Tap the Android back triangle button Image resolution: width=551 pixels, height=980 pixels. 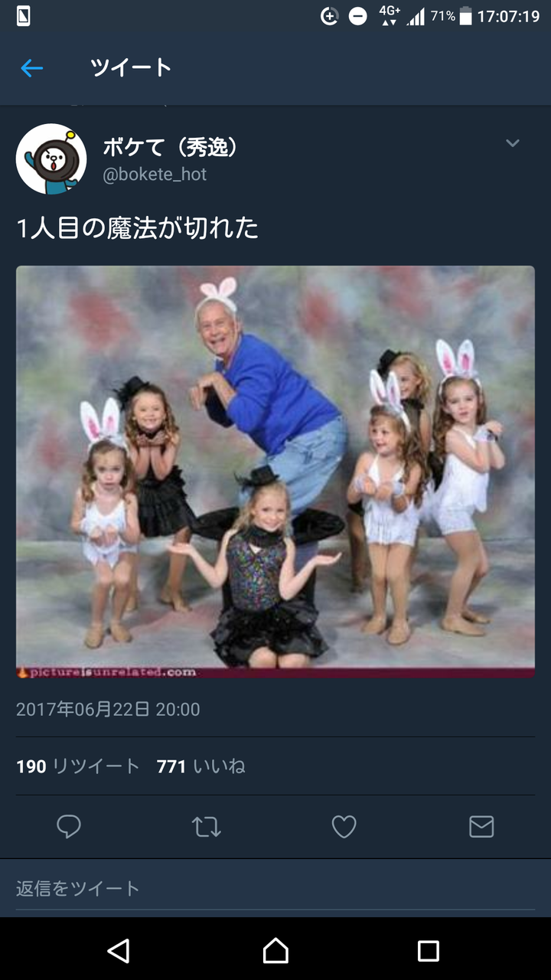(119, 950)
